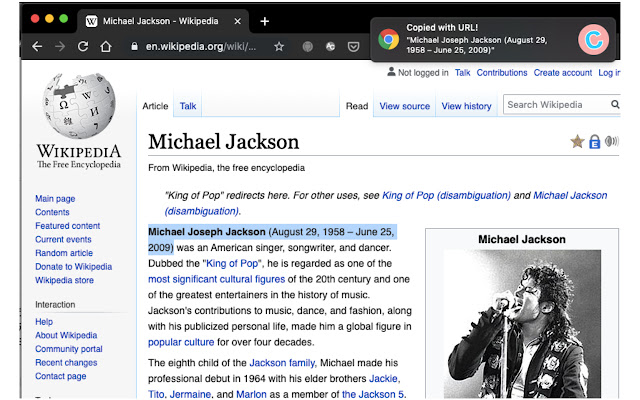Click the en.wikipedia.org address bar
This screenshot has width=640, height=400.
point(201,47)
